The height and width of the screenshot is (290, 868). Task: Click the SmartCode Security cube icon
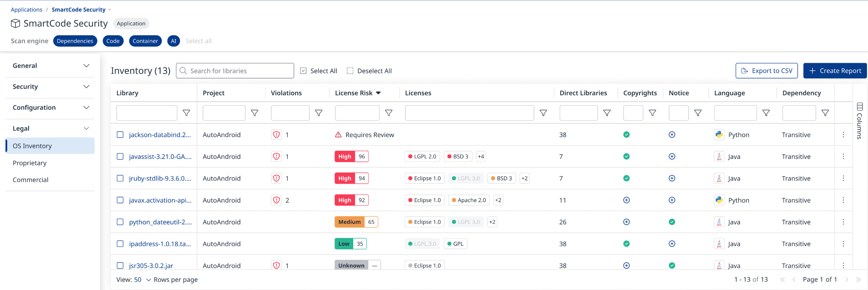[x=15, y=23]
